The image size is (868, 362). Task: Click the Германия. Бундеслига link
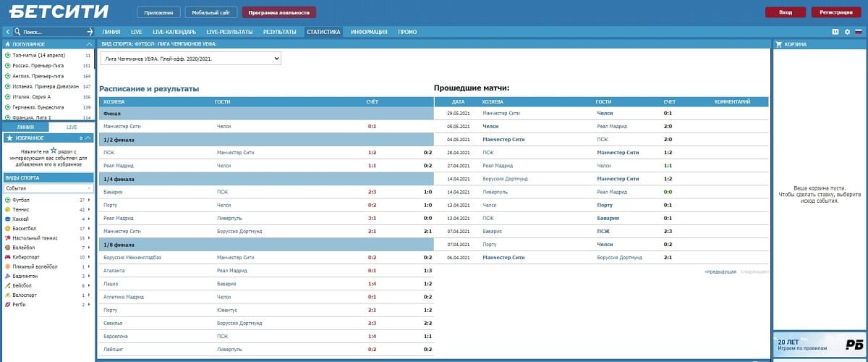pyautogui.click(x=39, y=107)
